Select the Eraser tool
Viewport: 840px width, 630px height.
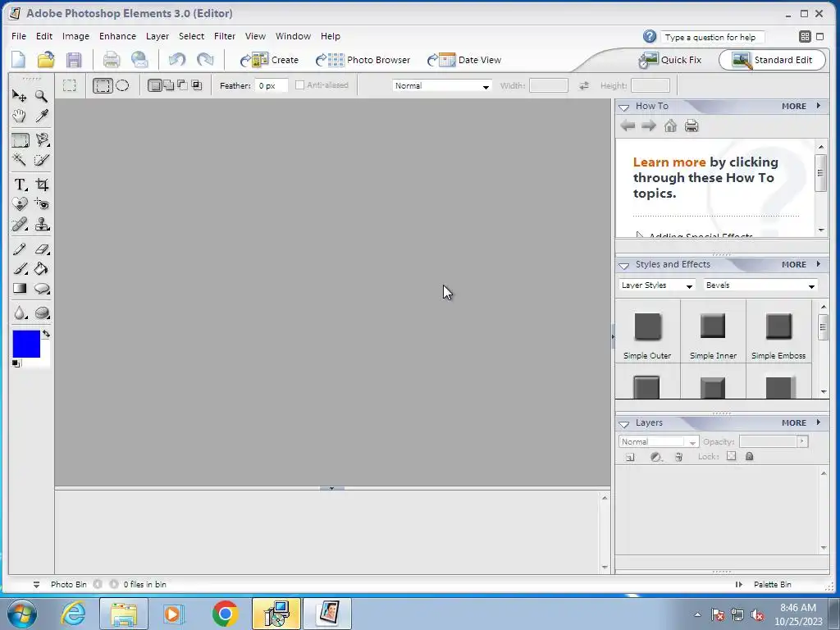pos(42,249)
